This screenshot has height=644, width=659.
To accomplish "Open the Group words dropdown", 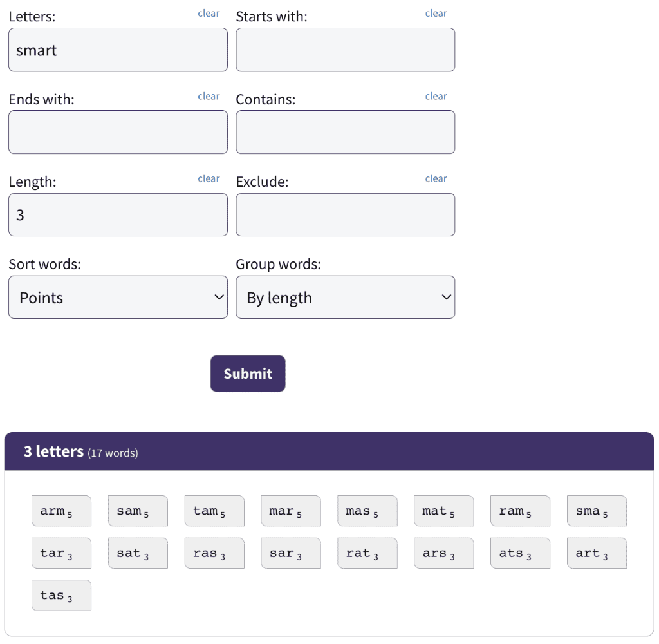I will coord(345,298).
